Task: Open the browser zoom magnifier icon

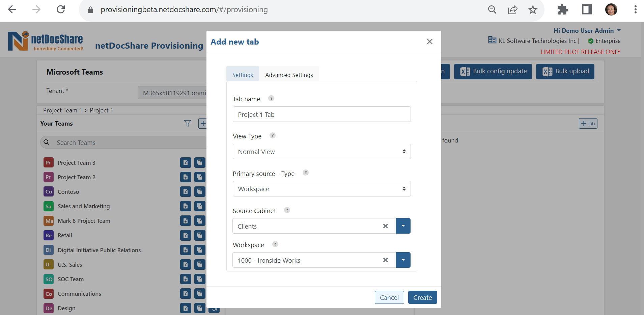Action: [x=492, y=9]
